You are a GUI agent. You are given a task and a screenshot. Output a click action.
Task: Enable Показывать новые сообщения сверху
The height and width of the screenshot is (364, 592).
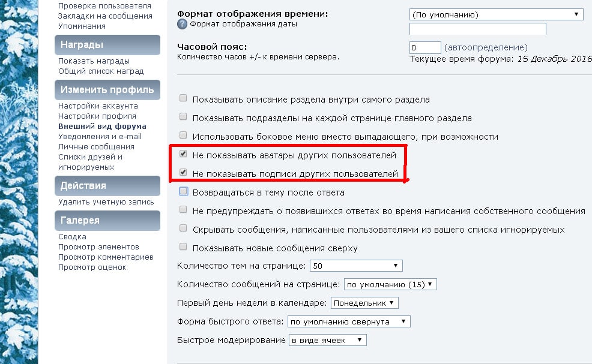pos(183,246)
